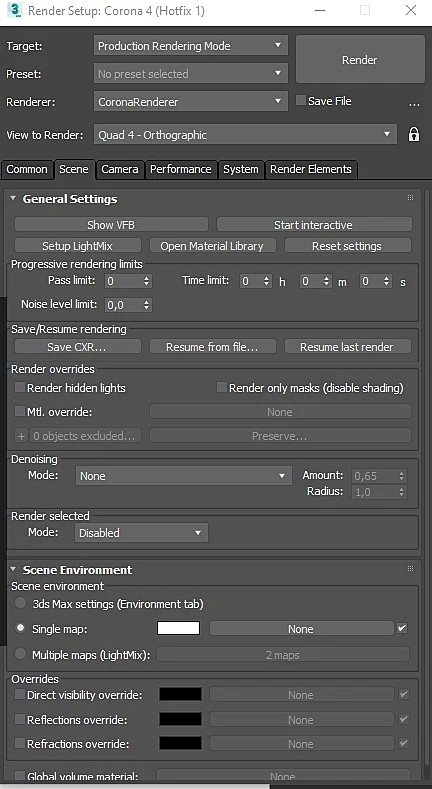
Task: Toggle the Mtl. override checkbox
Action: [20, 411]
